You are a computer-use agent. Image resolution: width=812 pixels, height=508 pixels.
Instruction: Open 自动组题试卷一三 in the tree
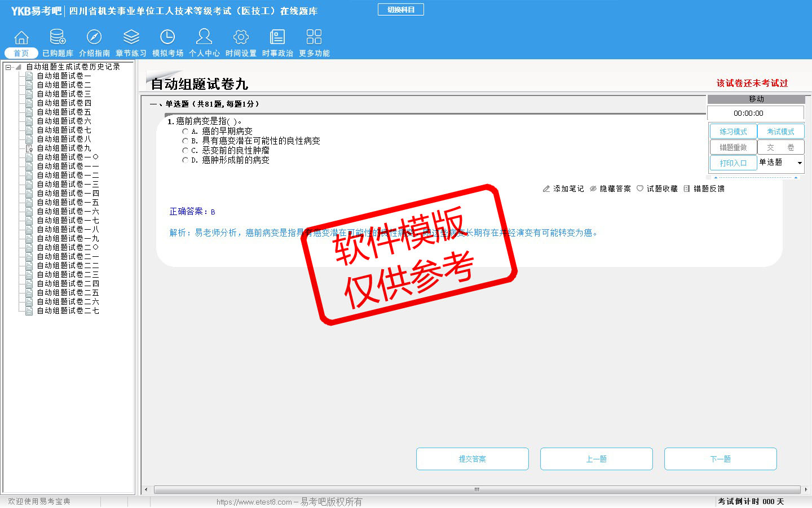(68, 184)
